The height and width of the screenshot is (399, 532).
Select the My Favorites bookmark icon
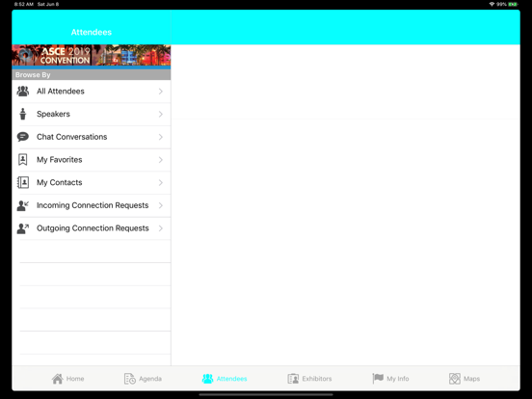23,159
